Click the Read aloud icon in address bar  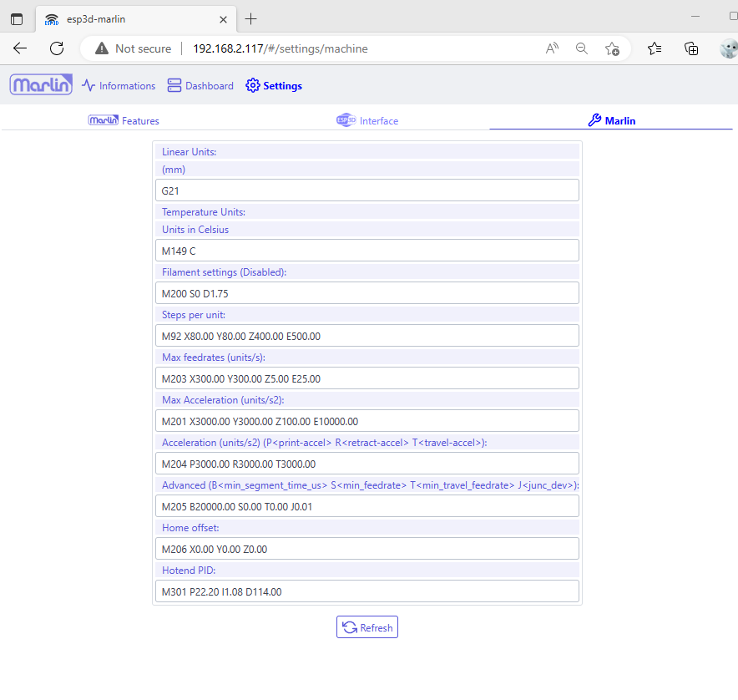(x=552, y=48)
